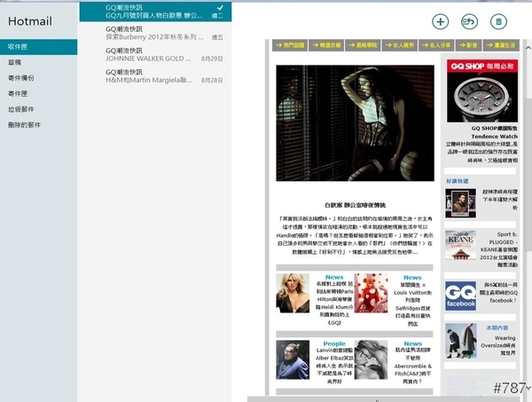The width and height of the screenshot is (532, 402).
Task: Click the People heading link for Lanvin
Action: point(334,343)
